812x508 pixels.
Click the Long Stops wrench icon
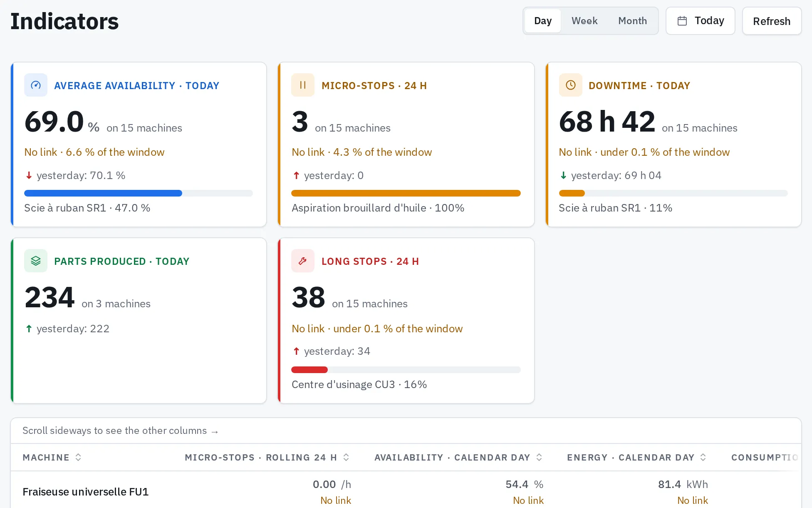tap(303, 261)
